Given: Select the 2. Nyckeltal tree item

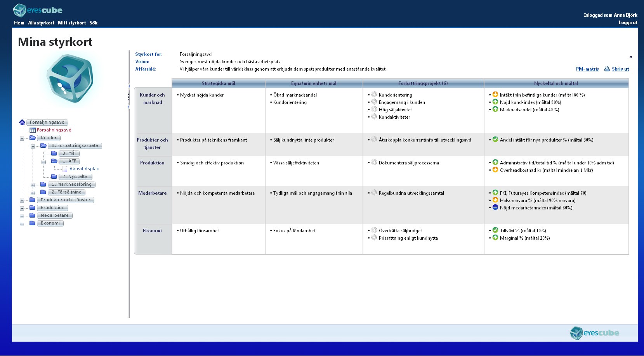Looking at the screenshot, I should click(75, 176).
